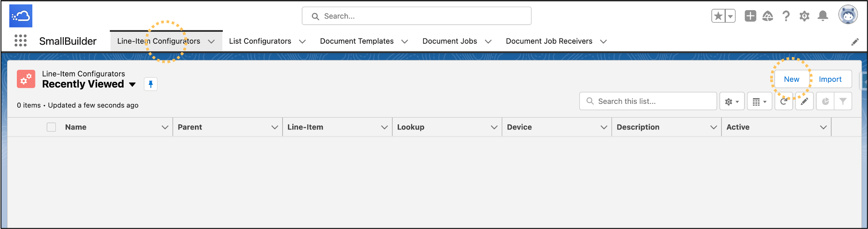The height and width of the screenshot is (229, 868).
Task: Open the App Launcher grid icon
Action: 20,41
